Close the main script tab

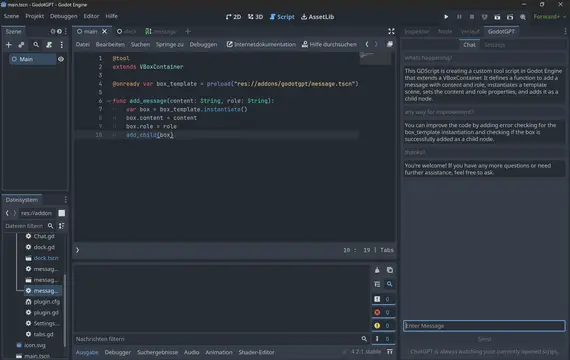tap(105, 32)
